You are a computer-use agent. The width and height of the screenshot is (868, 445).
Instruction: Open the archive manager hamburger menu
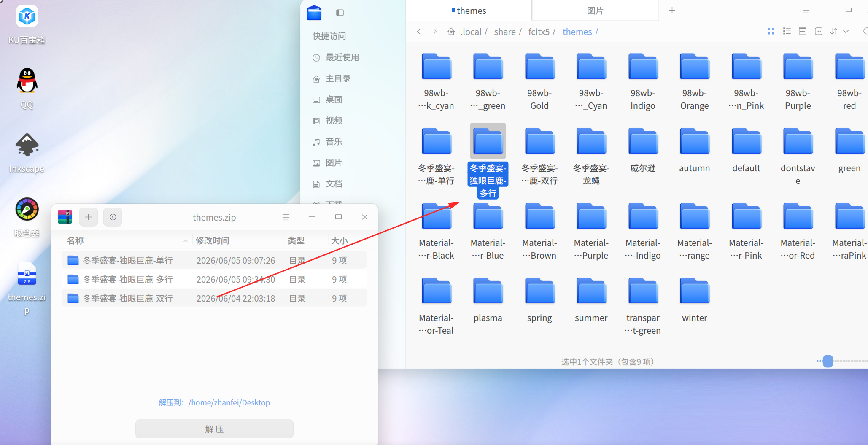[x=286, y=217]
